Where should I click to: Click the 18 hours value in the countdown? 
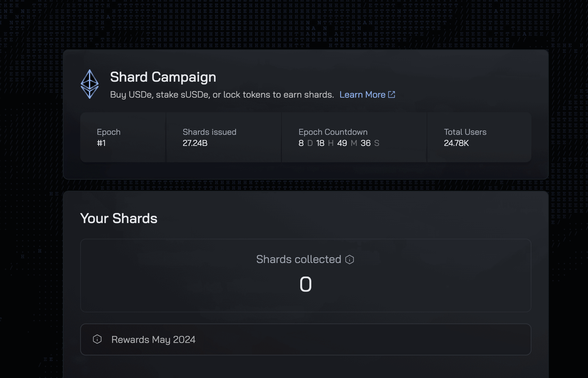(x=320, y=143)
